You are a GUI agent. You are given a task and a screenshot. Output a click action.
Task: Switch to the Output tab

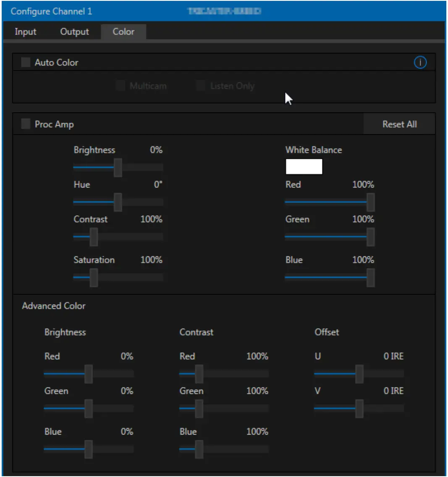point(74,31)
